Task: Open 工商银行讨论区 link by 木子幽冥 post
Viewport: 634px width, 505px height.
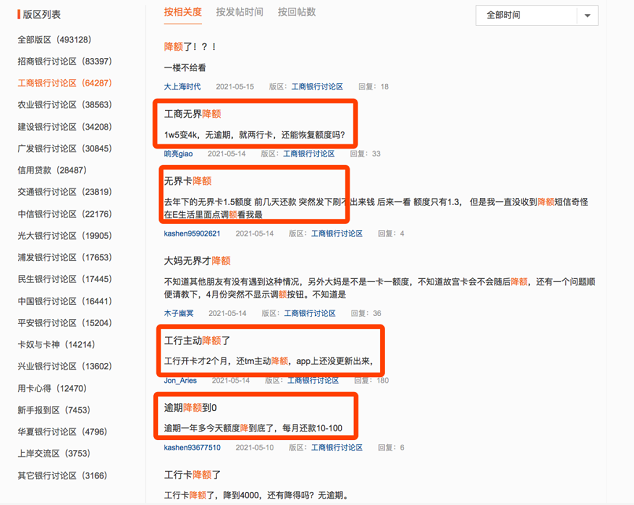Action: coord(310,313)
